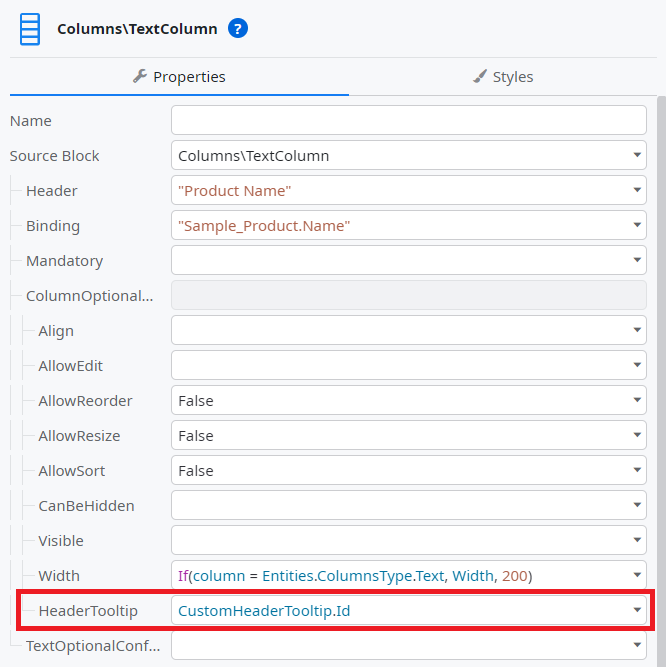Open the Source Block dropdown arrow
This screenshot has width=667, height=667.
637,155
